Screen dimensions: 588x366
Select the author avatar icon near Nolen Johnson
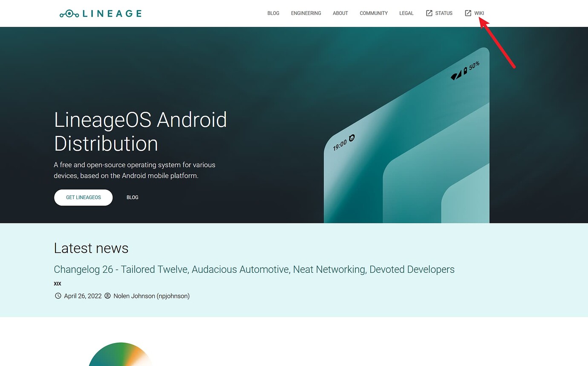[107, 295]
